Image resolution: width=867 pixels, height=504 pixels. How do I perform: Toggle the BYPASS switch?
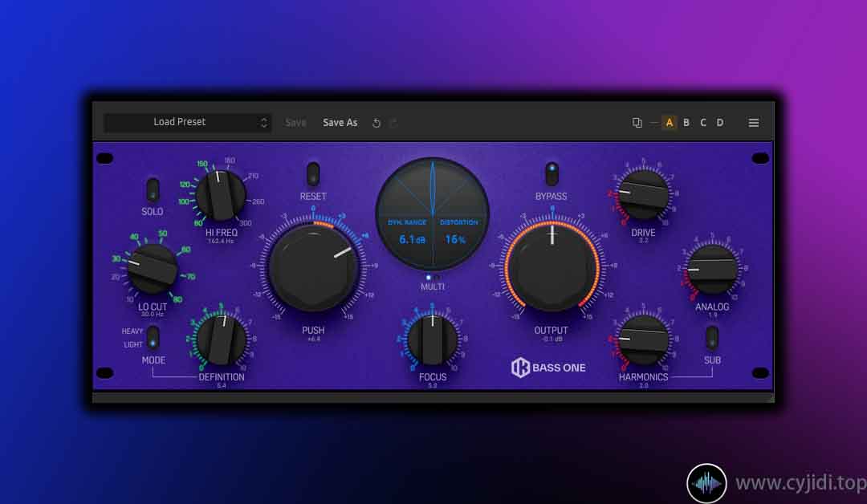552,174
